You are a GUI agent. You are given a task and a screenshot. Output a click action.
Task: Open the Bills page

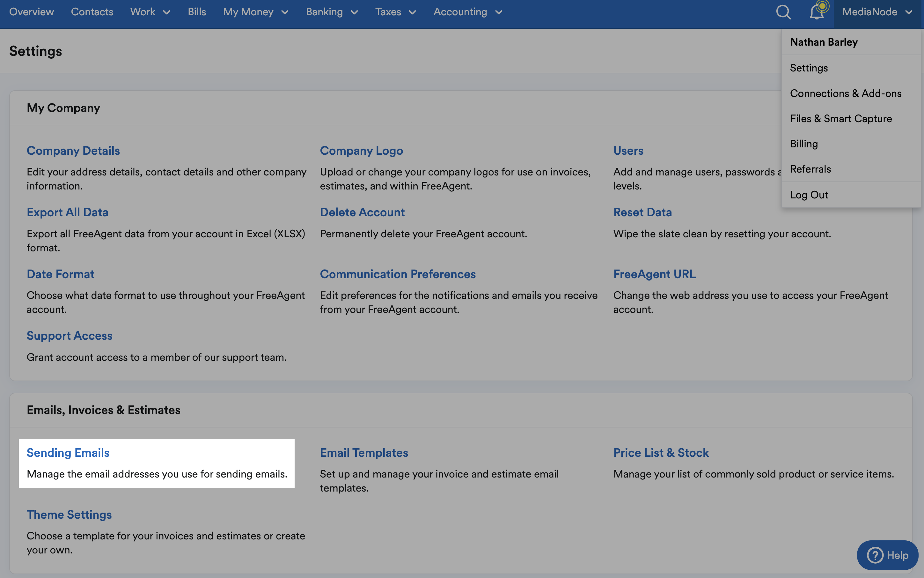coord(197,12)
